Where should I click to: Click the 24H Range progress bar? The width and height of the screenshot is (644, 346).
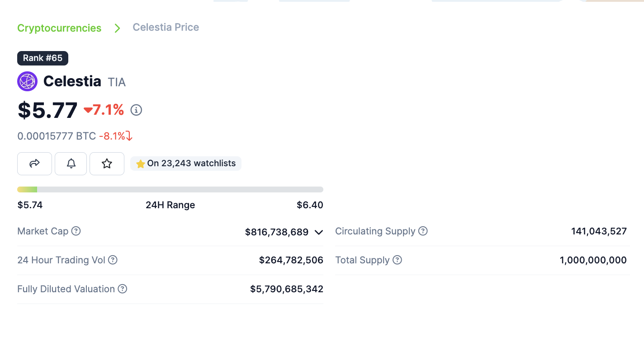pos(170,189)
